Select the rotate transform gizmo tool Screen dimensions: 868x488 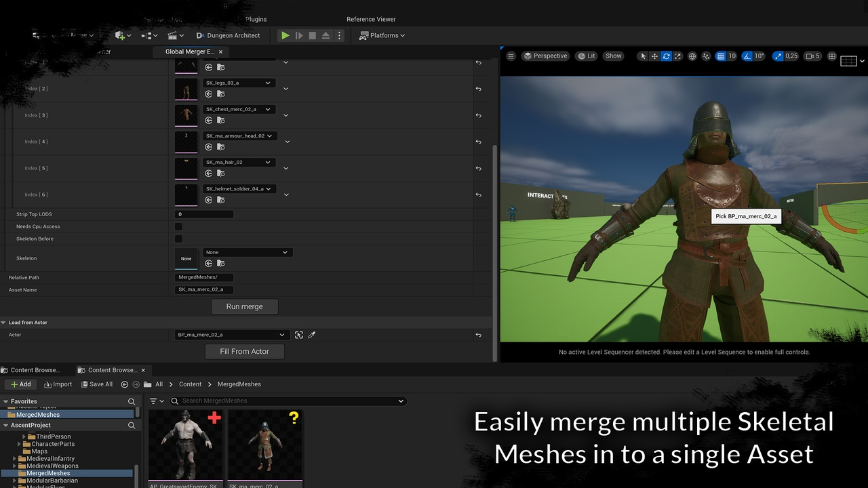pyautogui.click(x=666, y=56)
